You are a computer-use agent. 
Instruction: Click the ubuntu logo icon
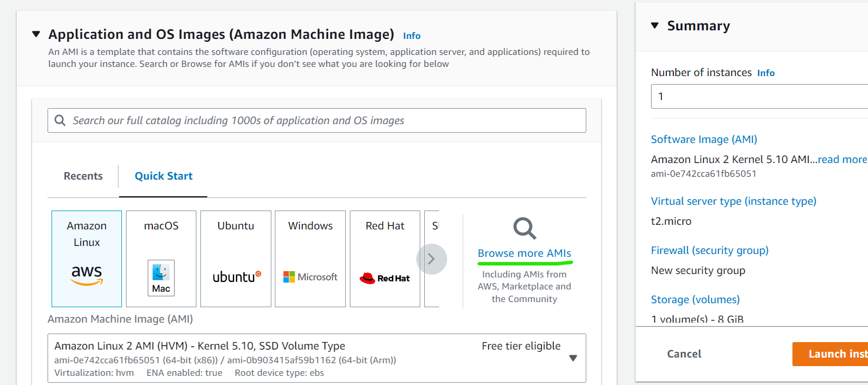click(x=236, y=277)
